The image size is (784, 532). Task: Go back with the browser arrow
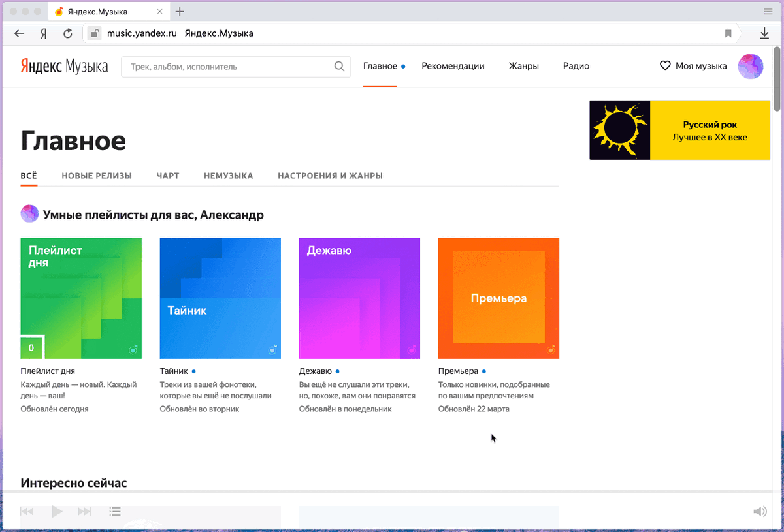point(20,33)
